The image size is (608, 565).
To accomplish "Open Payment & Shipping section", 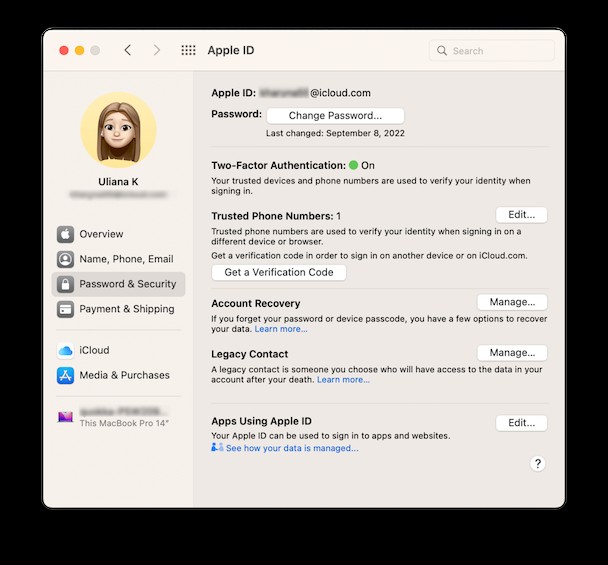I will pos(118,309).
